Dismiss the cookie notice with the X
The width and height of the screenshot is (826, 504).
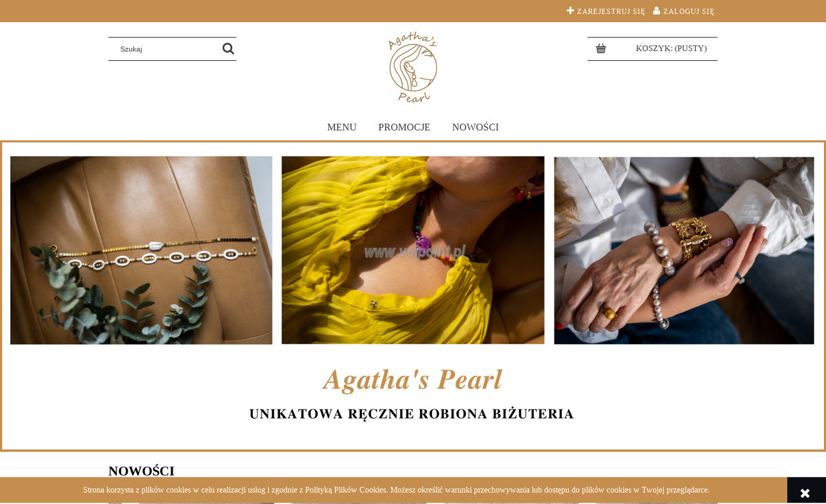(805, 493)
